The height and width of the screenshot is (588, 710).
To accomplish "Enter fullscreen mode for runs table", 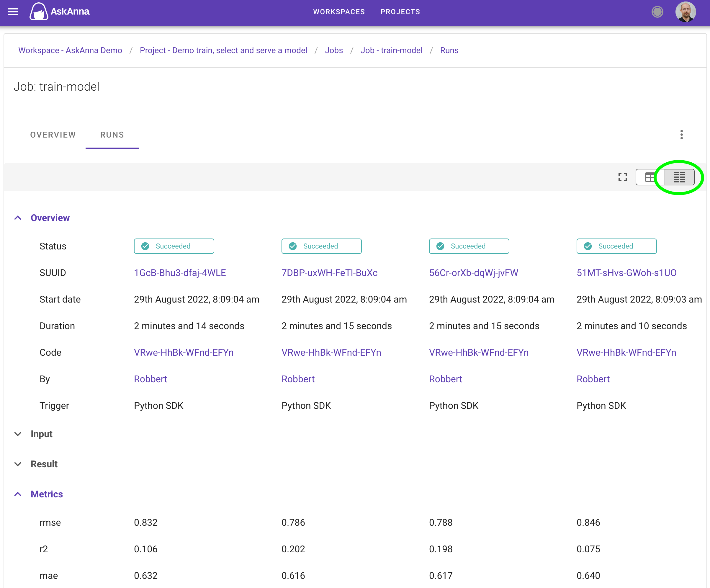I will pos(622,177).
